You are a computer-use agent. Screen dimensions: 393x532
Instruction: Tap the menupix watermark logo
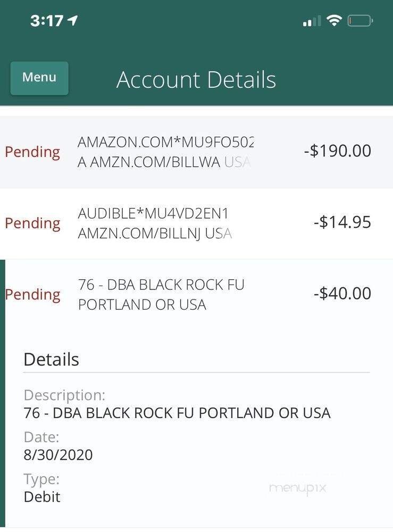click(297, 487)
